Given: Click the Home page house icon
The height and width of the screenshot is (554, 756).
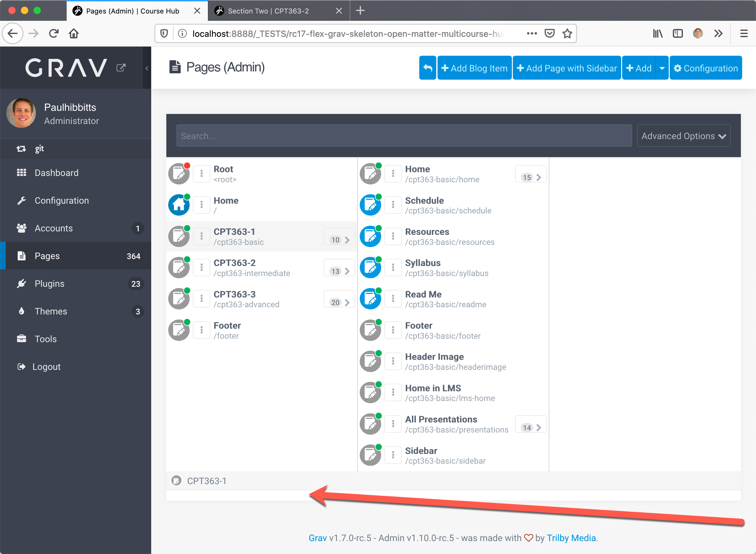Looking at the screenshot, I should [179, 205].
